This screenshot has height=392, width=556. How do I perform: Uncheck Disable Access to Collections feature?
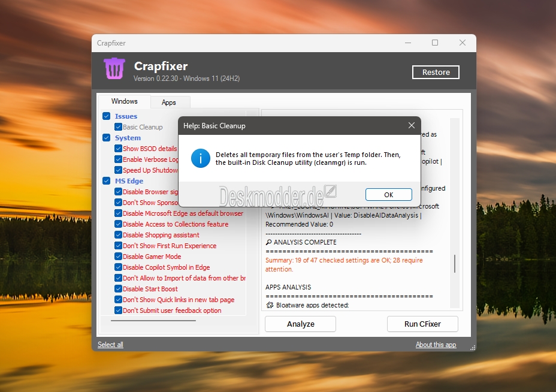pos(119,224)
